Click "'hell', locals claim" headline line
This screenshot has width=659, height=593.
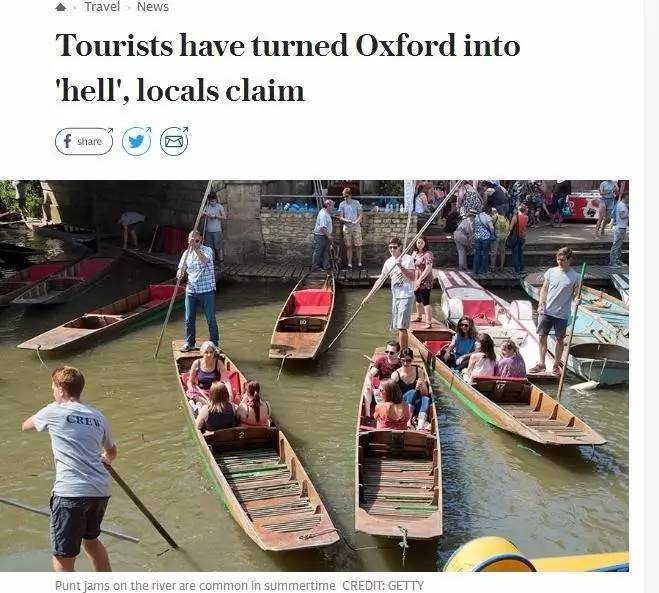180,91
